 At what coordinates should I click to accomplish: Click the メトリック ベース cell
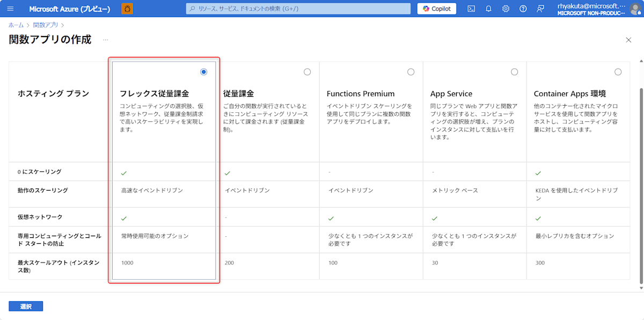455,191
